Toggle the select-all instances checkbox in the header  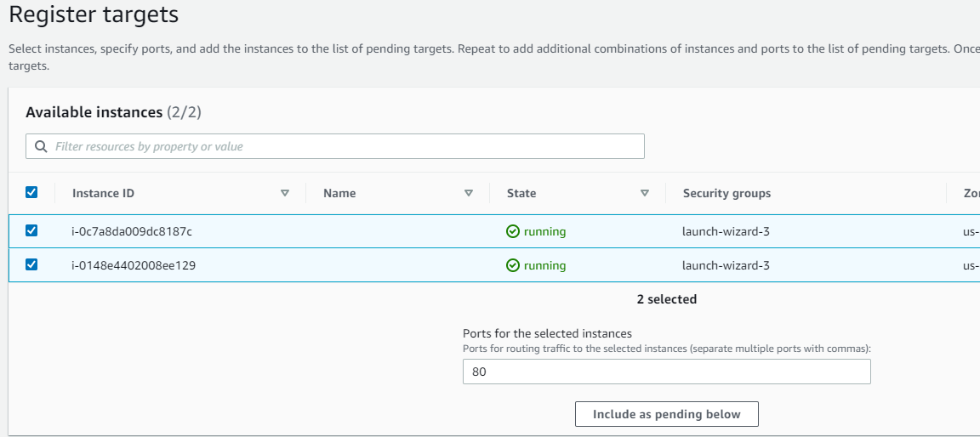[31, 193]
